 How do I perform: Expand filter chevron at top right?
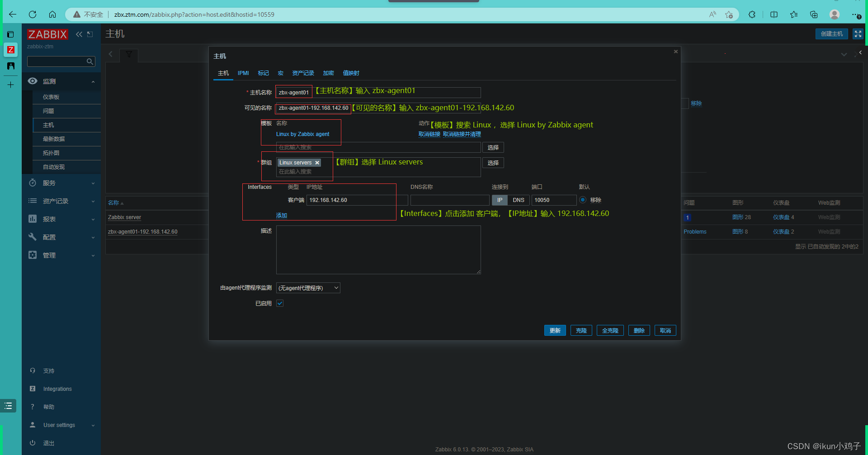[x=844, y=55]
